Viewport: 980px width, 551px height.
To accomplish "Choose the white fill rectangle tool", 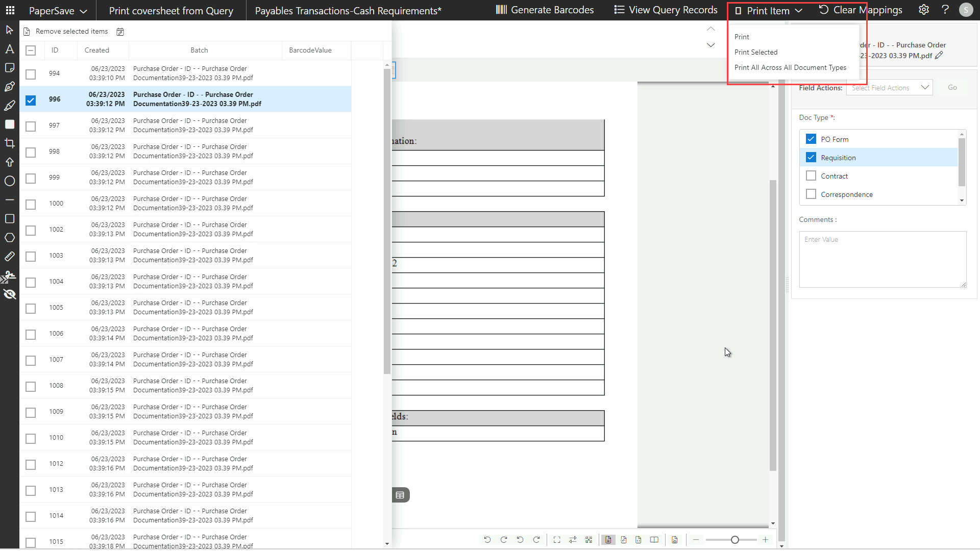I will click(9, 124).
